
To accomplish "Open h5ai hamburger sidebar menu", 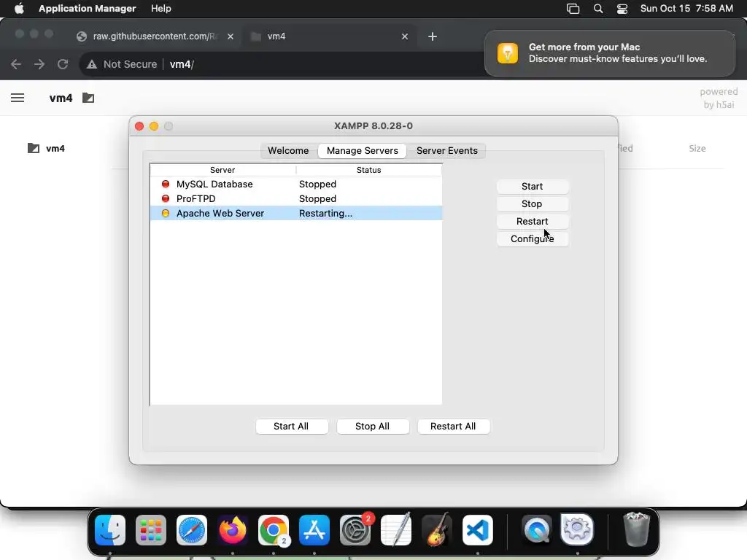I will [x=18, y=98].
